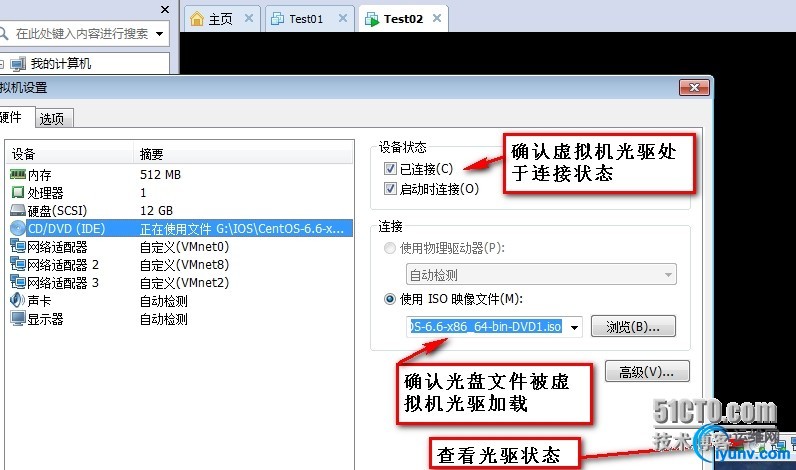The image size is (796, 470).
Task: Click the 浏览(B)... browse button
Action: coord(633,326)
